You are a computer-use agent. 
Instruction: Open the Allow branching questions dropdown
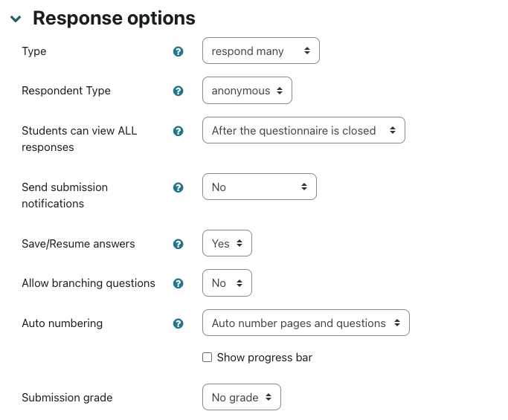(227, 283)
